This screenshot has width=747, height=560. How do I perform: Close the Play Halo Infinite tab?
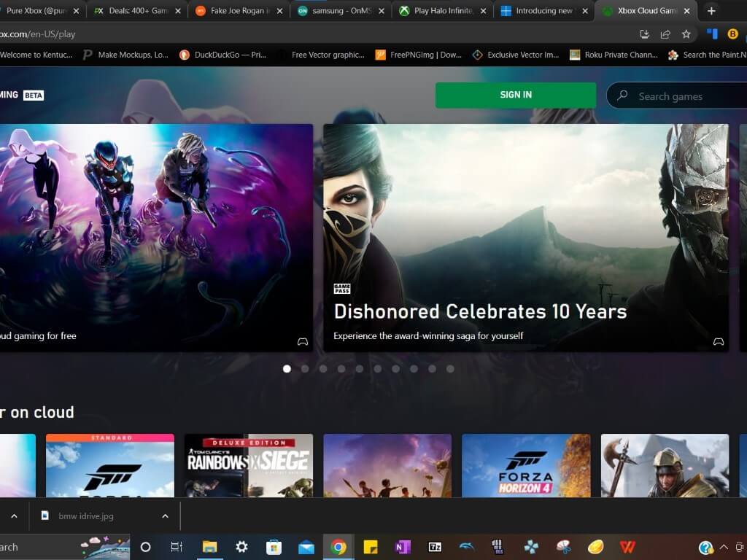[483, 10]
